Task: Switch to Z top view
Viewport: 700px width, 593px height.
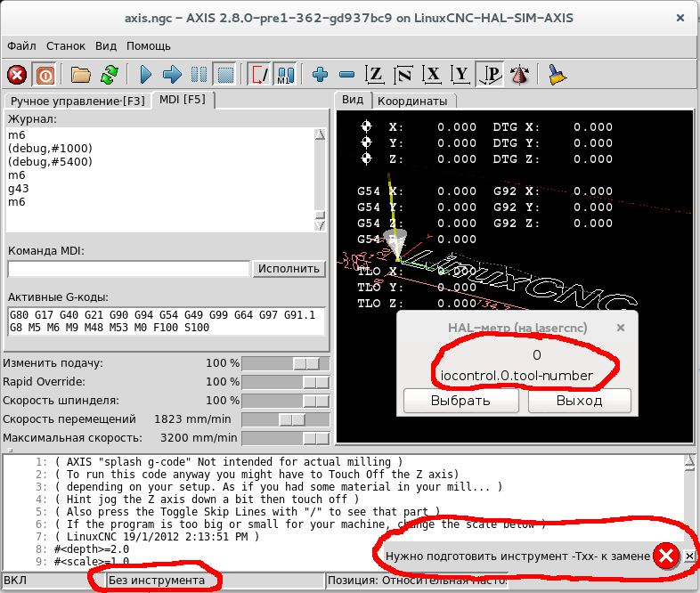Action: (x=375, y=75)
